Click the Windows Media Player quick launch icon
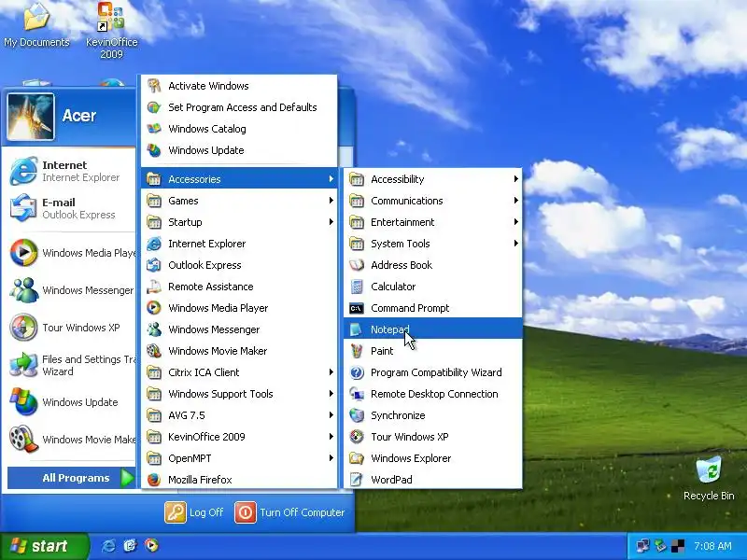This screenshot has width=747, height=560. (x=151, y=545)
